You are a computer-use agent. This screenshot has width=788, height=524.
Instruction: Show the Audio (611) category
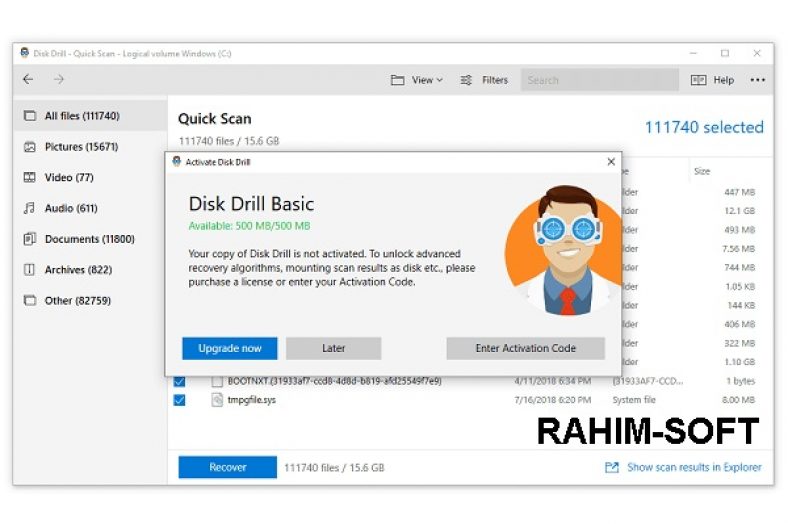pos(90,208)
